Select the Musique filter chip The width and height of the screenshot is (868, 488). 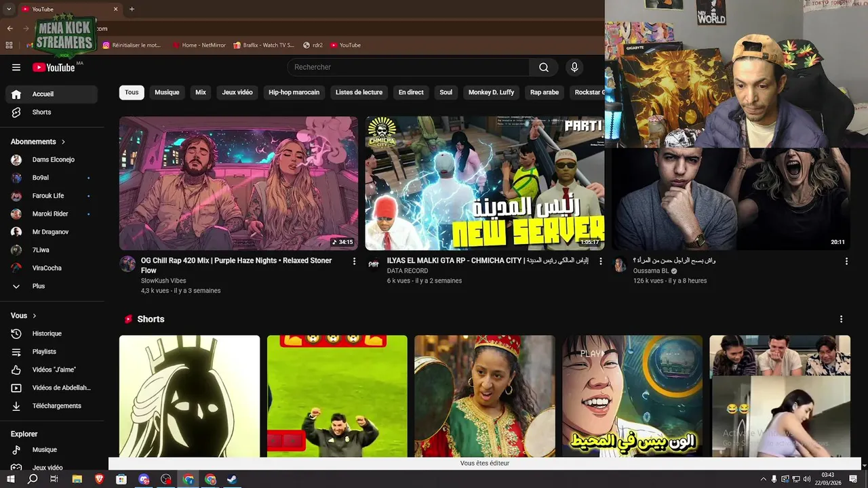167,92
